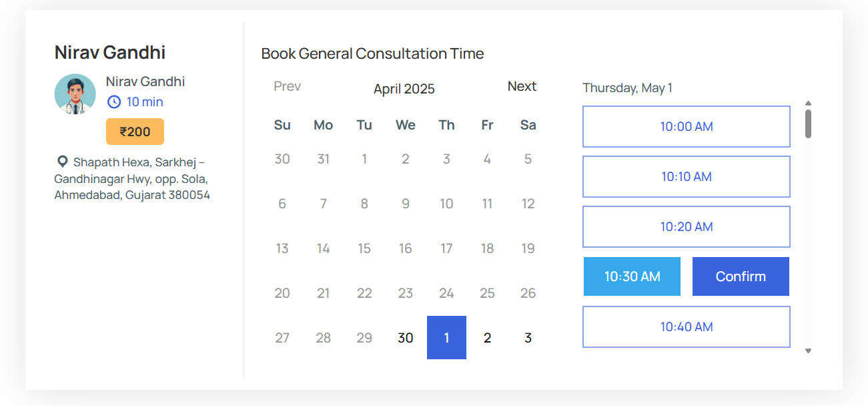Click the time slots scrollbar thumb

pyautogui.click(x=808, y=124)
